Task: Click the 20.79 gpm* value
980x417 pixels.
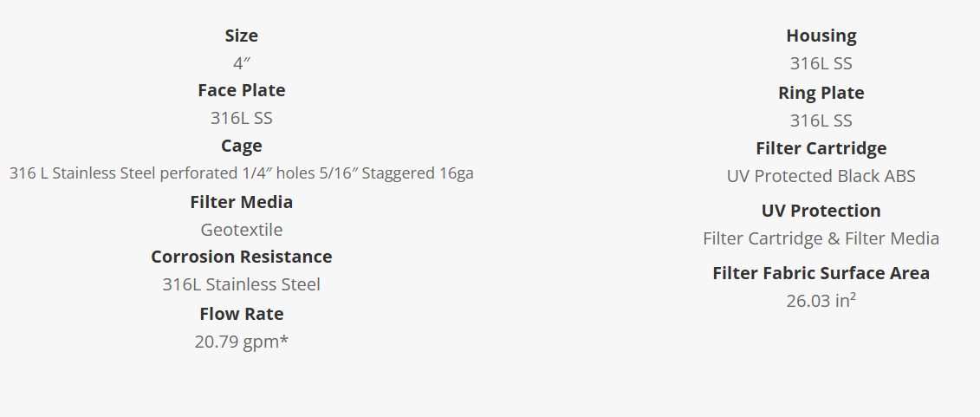Action: [241, 342]
